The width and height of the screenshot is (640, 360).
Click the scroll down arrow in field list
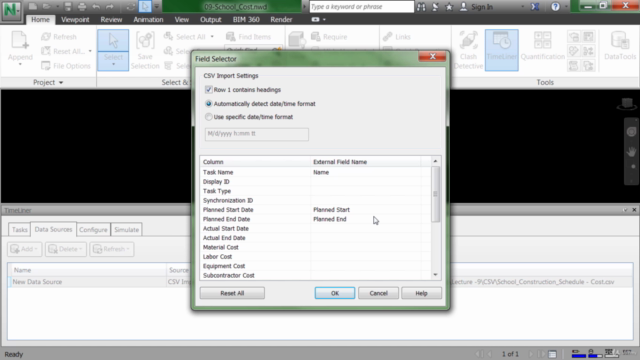[x=435, y=275]
